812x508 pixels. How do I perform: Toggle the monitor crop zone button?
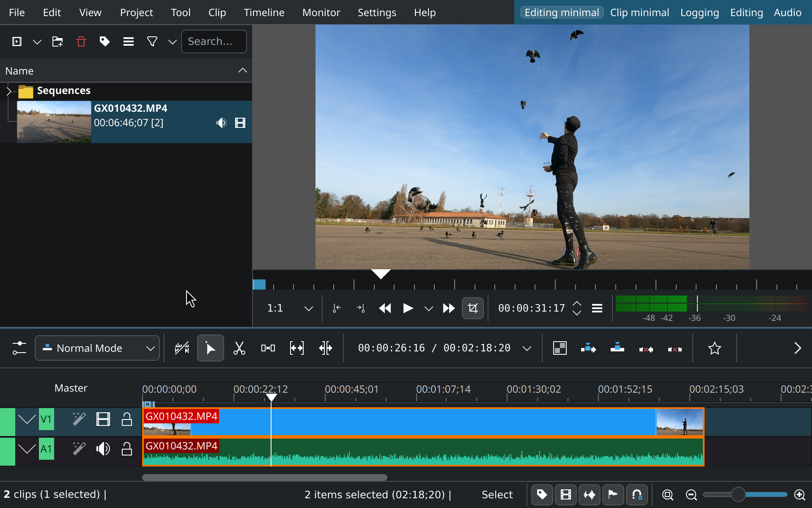tap(472, 308)
